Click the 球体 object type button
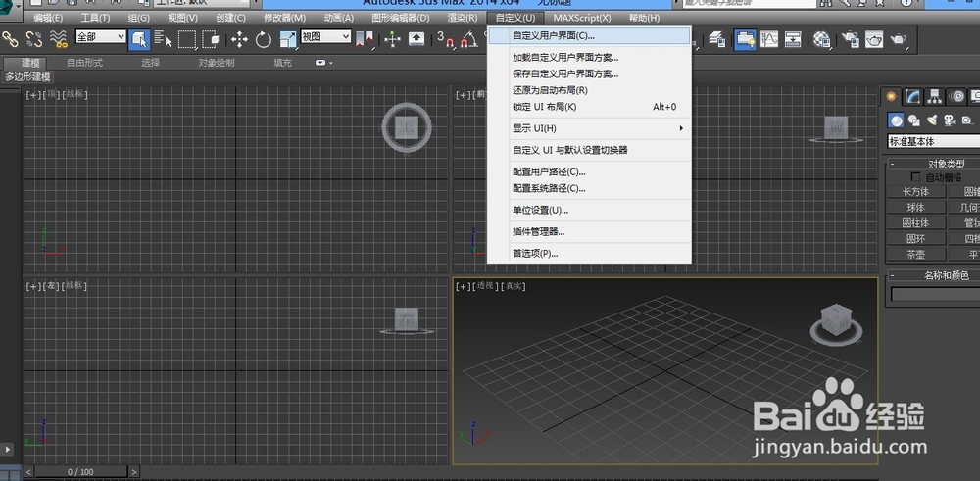The height and width of the screenshot is (481, 980). (915, 208)
